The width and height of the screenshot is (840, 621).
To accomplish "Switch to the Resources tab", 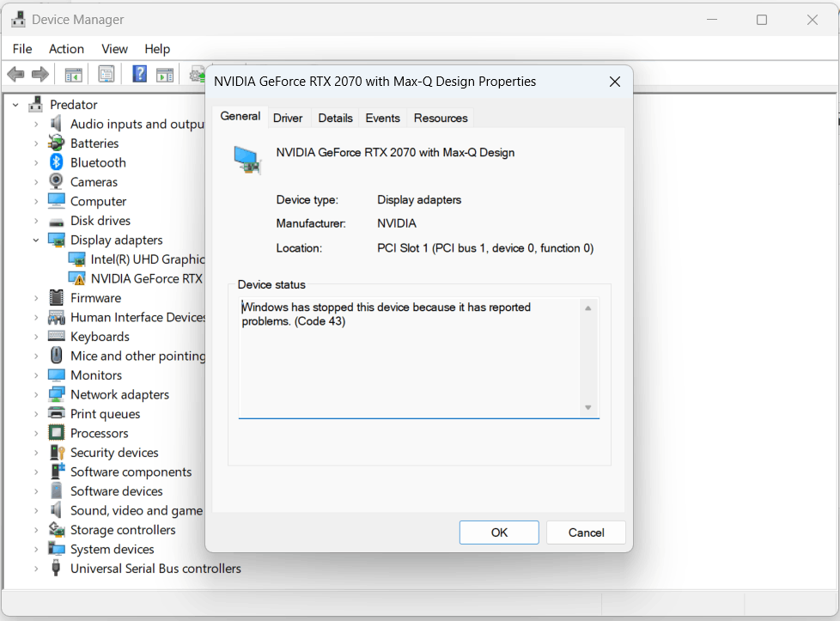I will [441, 118].
